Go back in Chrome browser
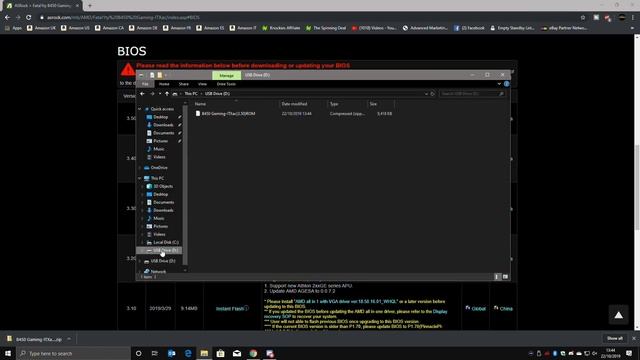640x360 pixels. [x=7, y=18]
